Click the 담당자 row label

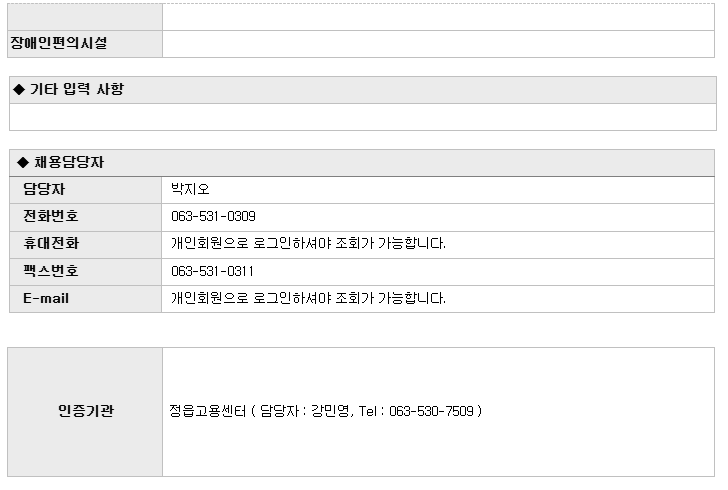(x=44, y=189)
